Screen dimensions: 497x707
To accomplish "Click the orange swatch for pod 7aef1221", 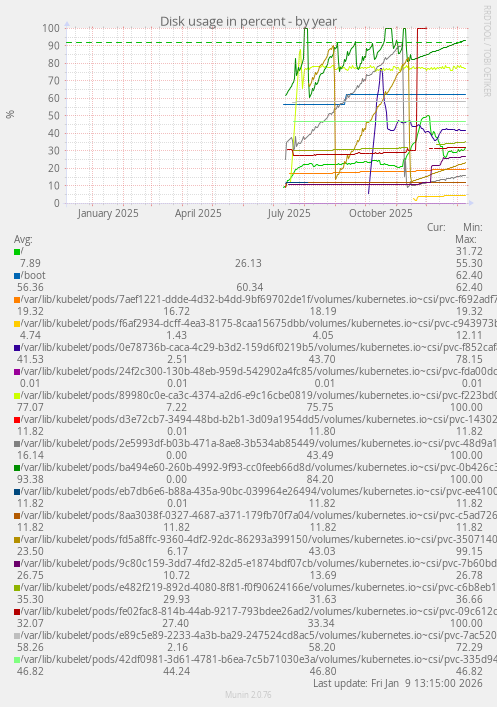I will pos(17,299).
